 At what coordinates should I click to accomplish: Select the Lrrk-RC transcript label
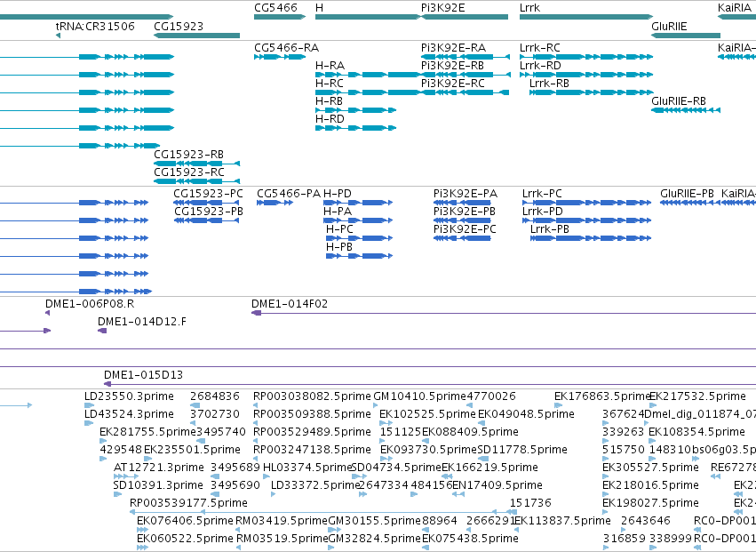[x=540, y=48]
